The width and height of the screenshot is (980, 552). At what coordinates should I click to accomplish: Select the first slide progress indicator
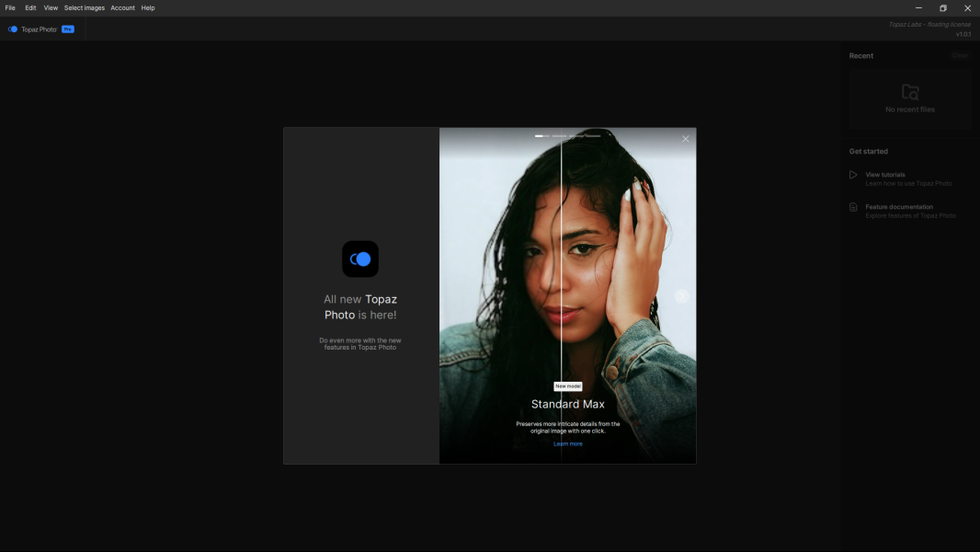[x=541, y=135]
